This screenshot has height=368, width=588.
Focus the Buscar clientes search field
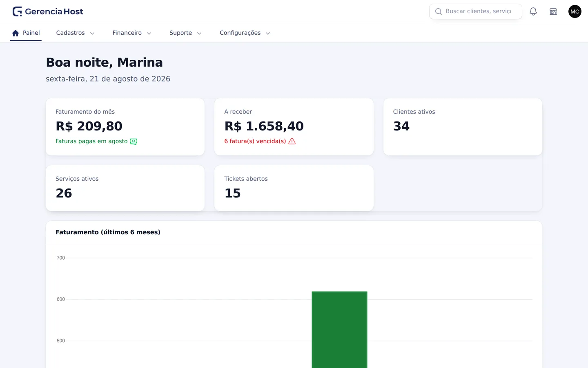[476, 11]
